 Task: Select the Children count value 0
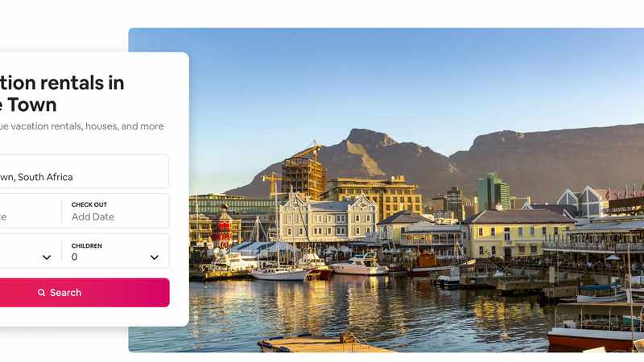point(75,257)
